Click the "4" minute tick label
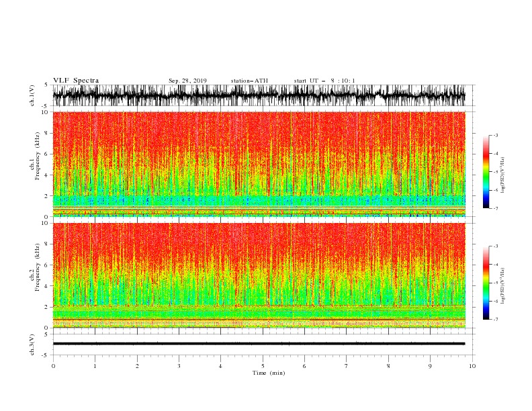The image size is (532, 411). pos(221,366)
